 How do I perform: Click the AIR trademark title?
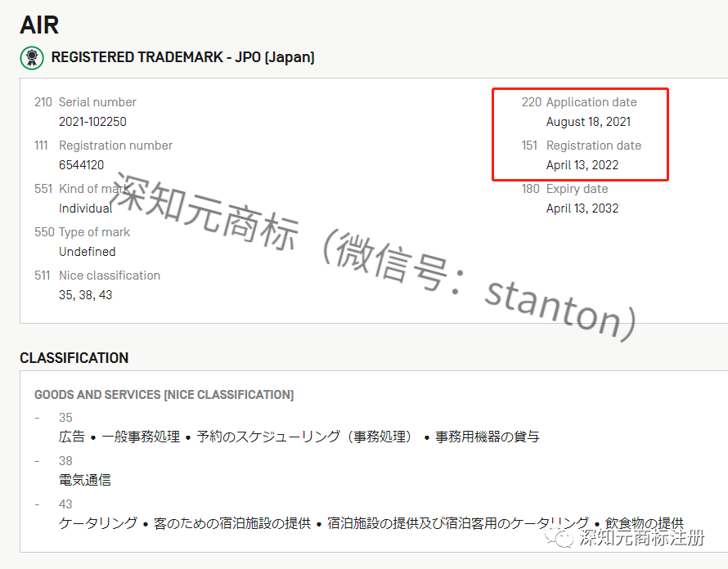tap(39, 25)
